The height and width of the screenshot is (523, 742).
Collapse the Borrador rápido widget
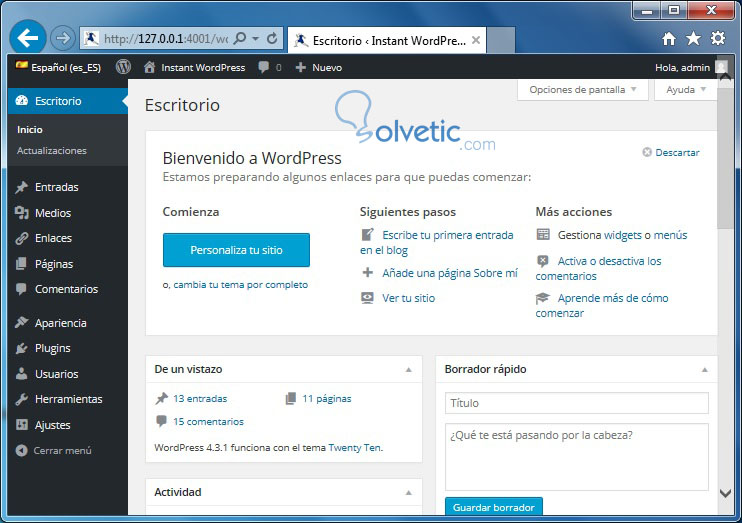point(705,370)
